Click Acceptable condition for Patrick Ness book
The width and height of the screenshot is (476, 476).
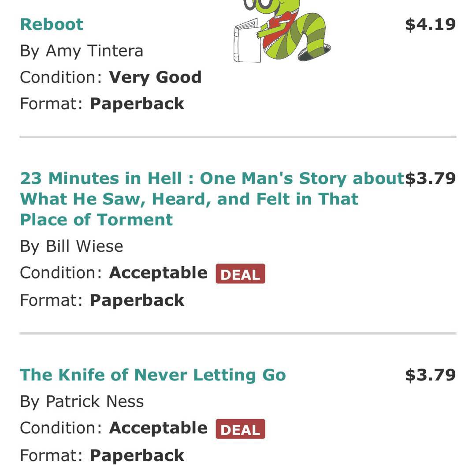[158, 428]
